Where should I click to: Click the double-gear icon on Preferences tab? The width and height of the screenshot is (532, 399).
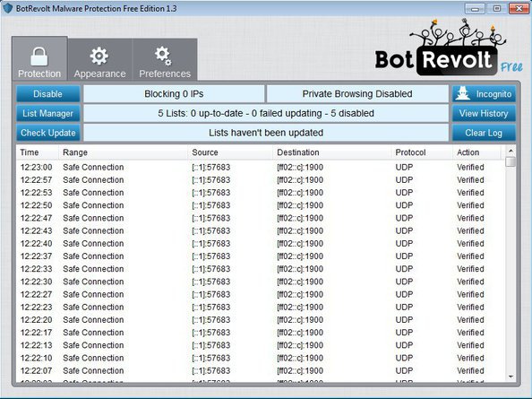(x=163, y=56)
